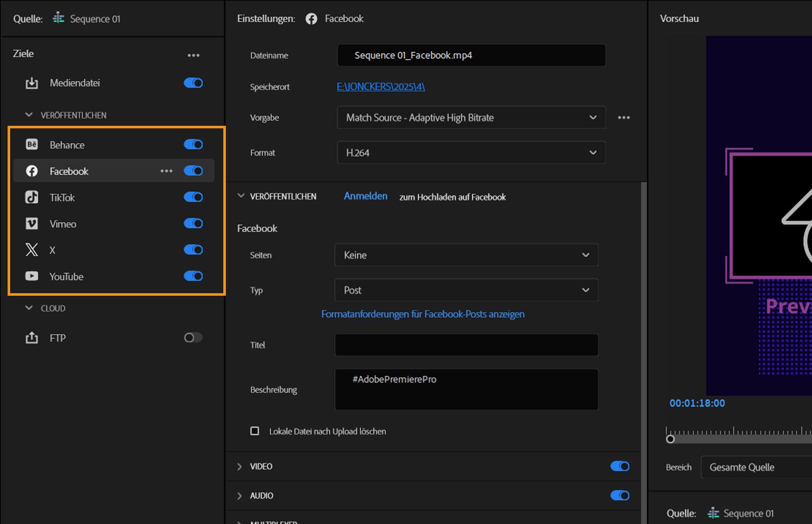Viewport: 812px width, 524px height.
Task: Click the Mediendatei export icon
Action: coord(31,83)
